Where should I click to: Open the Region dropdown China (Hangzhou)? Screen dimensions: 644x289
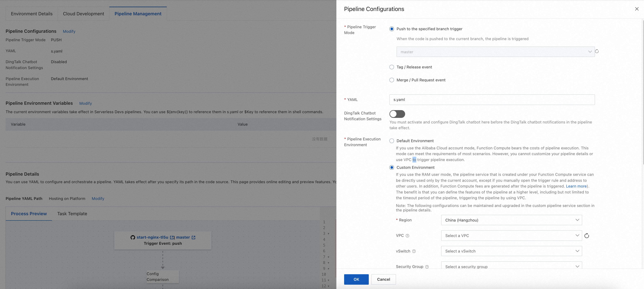click(x=511, y=220)
